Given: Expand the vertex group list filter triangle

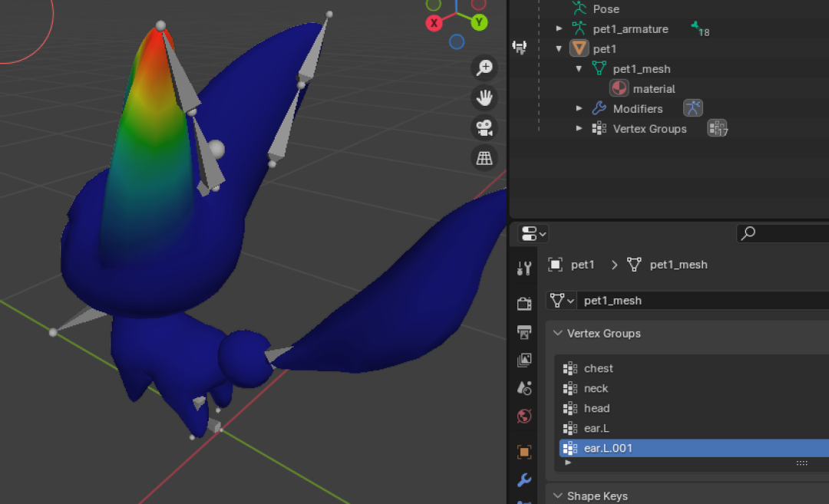Looking at the screenshot, I should (x=568, y=463).
